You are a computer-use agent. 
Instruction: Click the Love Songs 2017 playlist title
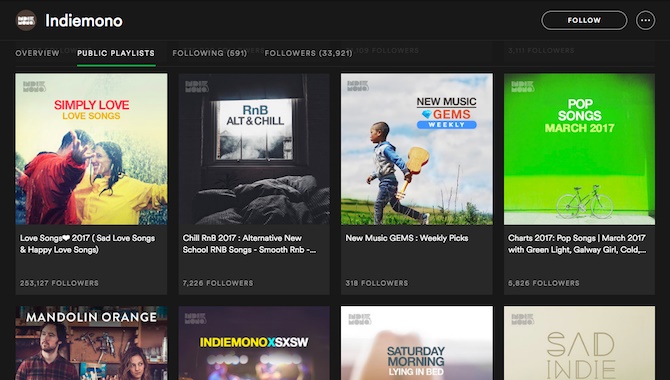pos(88,244)
